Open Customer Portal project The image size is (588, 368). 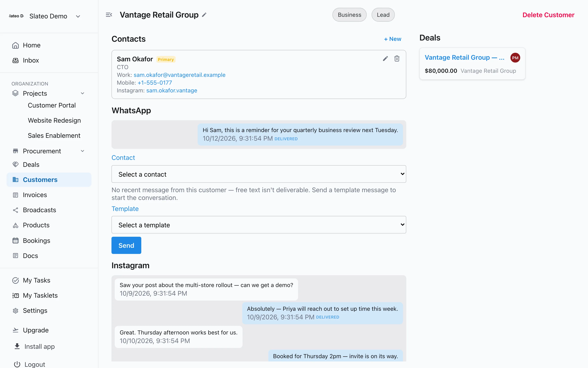[52, 105]
